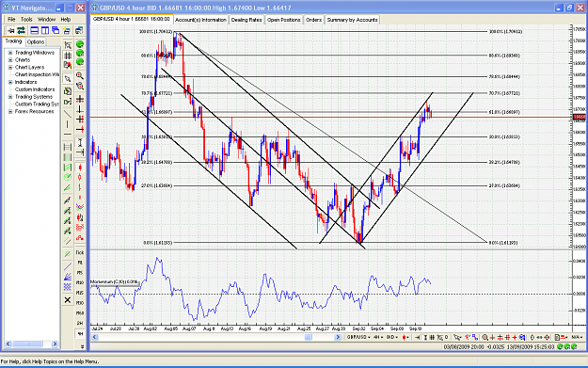Expand the Chart Layers tree node
Screen dimensions: 588x368
pyautogui.click(x=10, y=68)
